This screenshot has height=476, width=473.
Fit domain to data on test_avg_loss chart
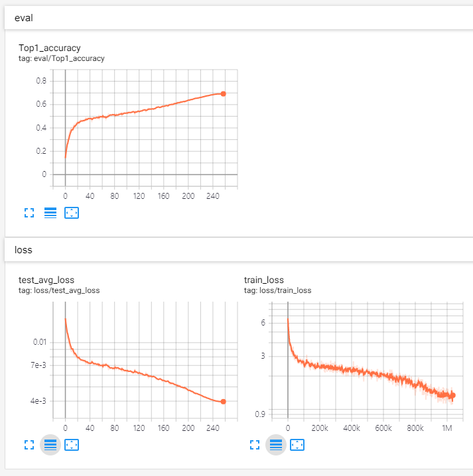tap(72, 445)
